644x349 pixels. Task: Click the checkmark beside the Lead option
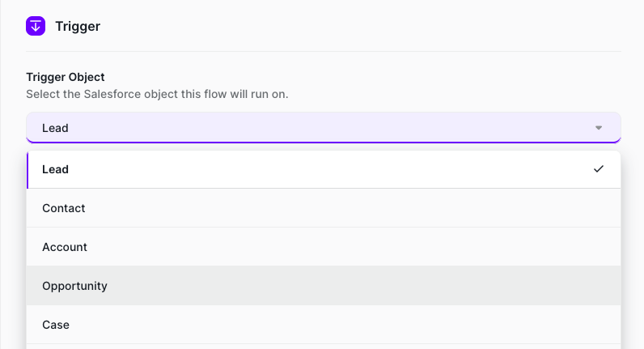click(599, 169)
